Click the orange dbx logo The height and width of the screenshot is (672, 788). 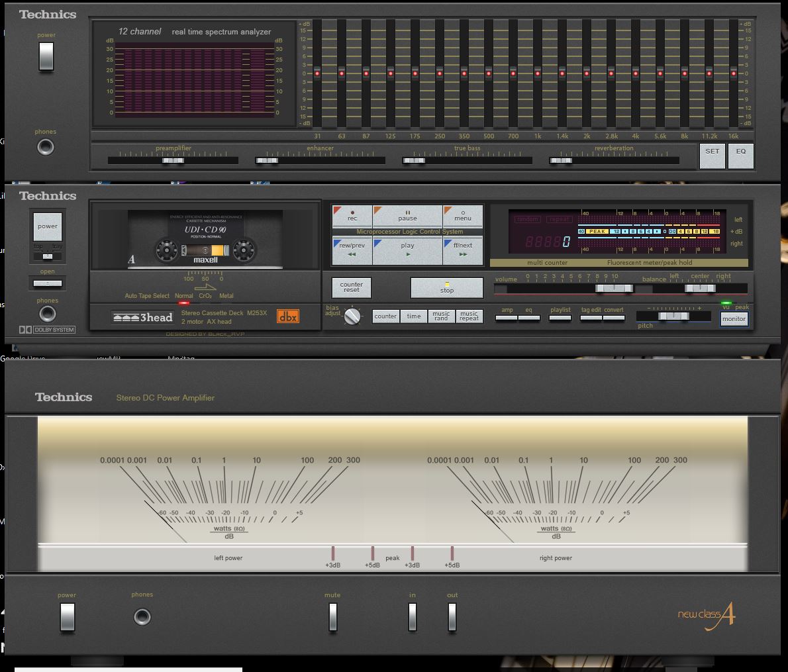coord(288,316)
